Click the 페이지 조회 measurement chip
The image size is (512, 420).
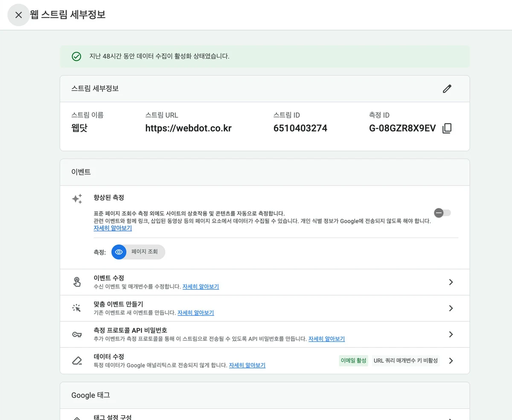pyautogui.click(x=138, y=252)
